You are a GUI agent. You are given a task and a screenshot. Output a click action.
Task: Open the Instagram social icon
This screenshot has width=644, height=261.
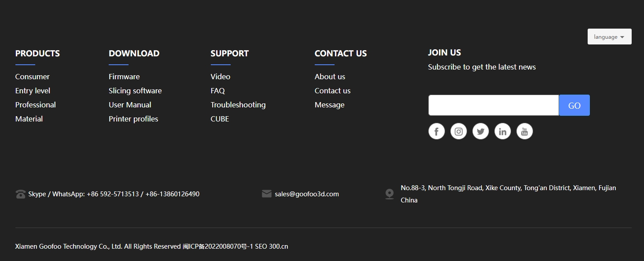[x=458, y=131]
